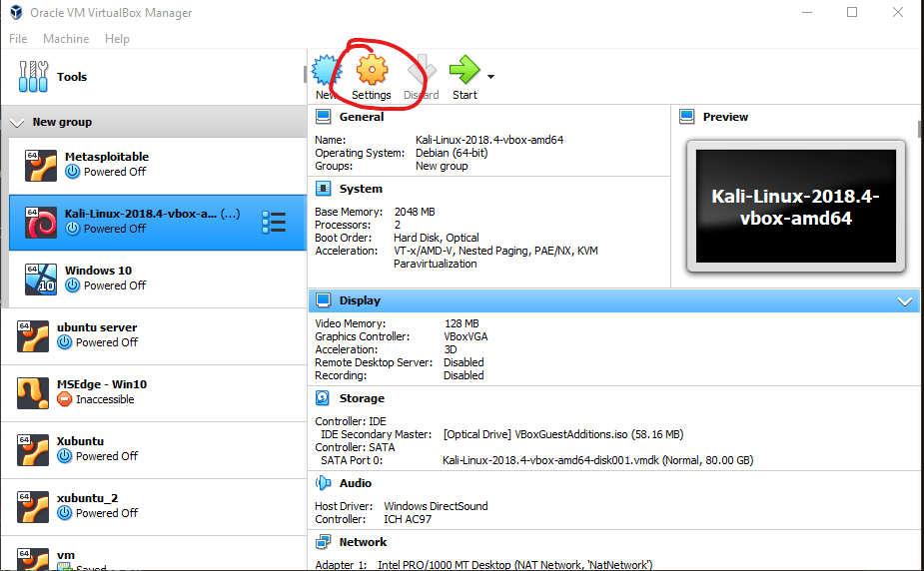The width and height of the screenshot is (924, 571).
Task: Click the green Start arrow icon
Action: (x=463, y=70)
